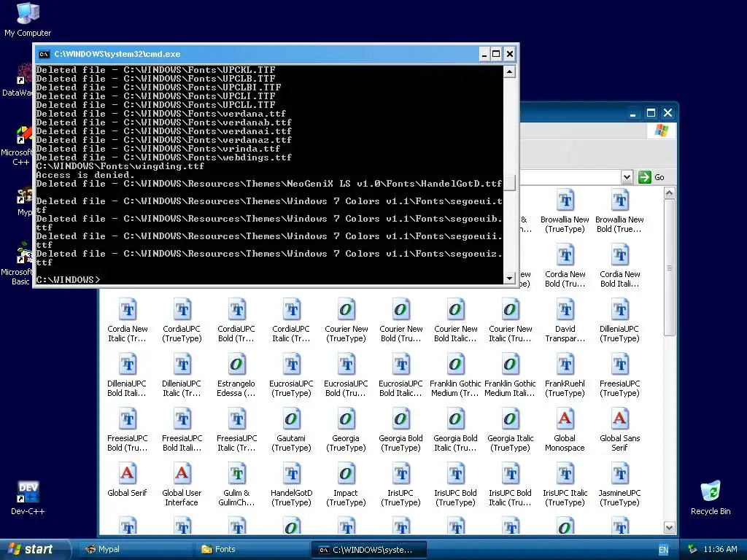Select Gulim & GulimChe font icon
This screenshot has height=560, width=747.
(236, 484)
